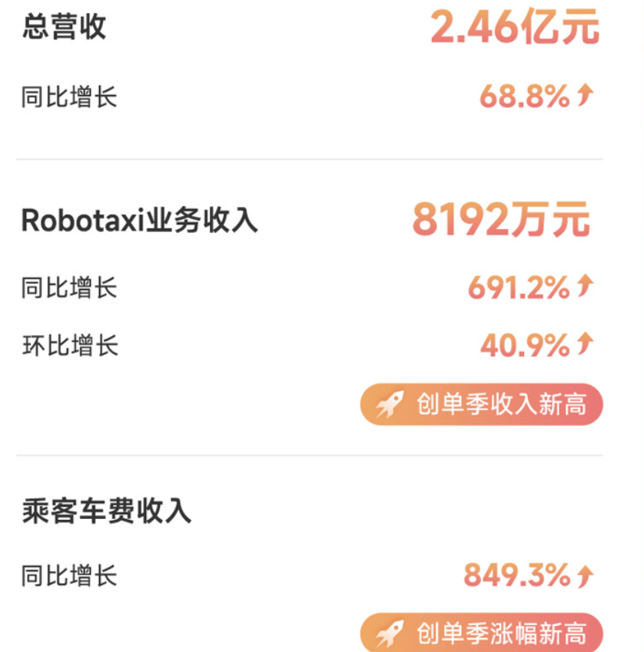Click the up arrow beside 691.2%
Viewport: 644px width, 652px height.
click(x=585, y=286)
